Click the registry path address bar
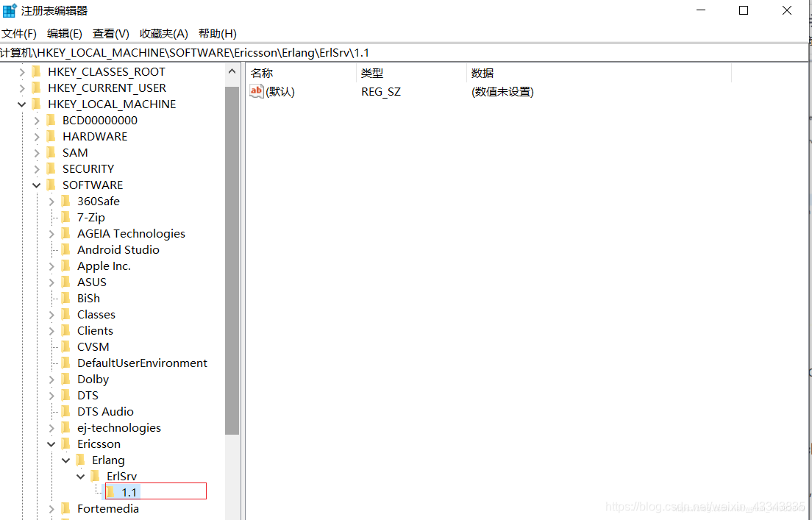812x520 pixels. [x=404, y=52]
